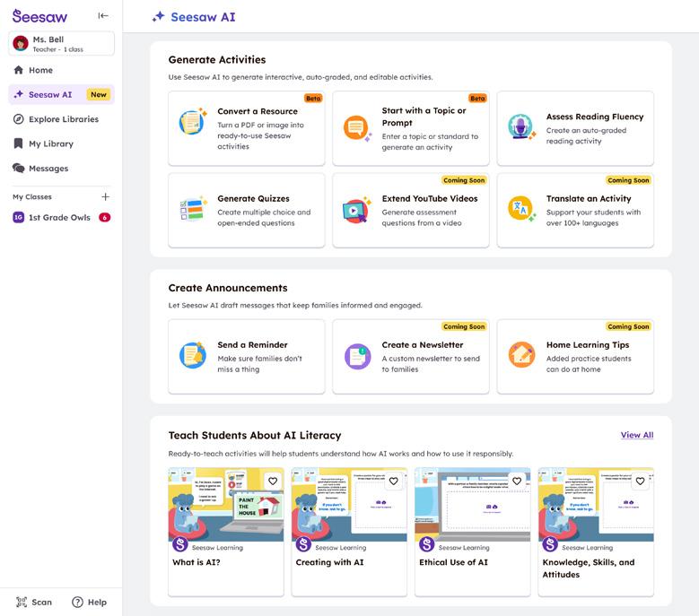Click the 1G class icon for 1st Grade Owls
Image resolution: width=699 pixels, height=616 pixels.
[18, 217]
